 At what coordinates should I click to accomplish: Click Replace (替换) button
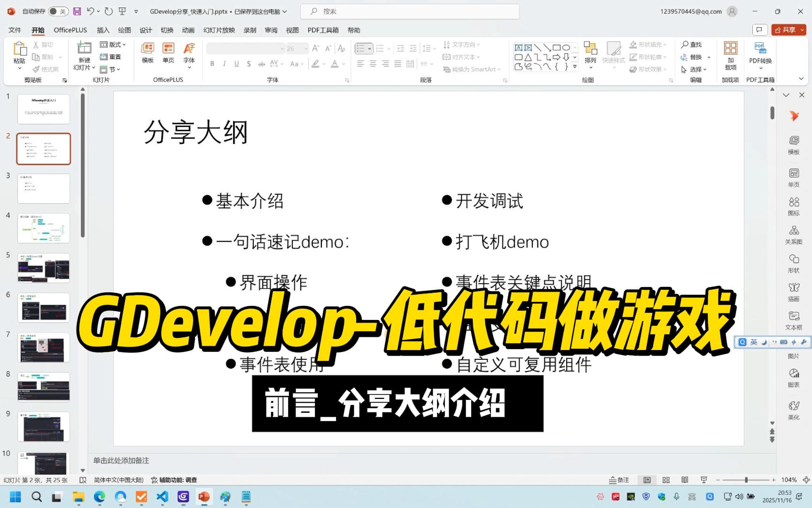click(x=691, y=57)
